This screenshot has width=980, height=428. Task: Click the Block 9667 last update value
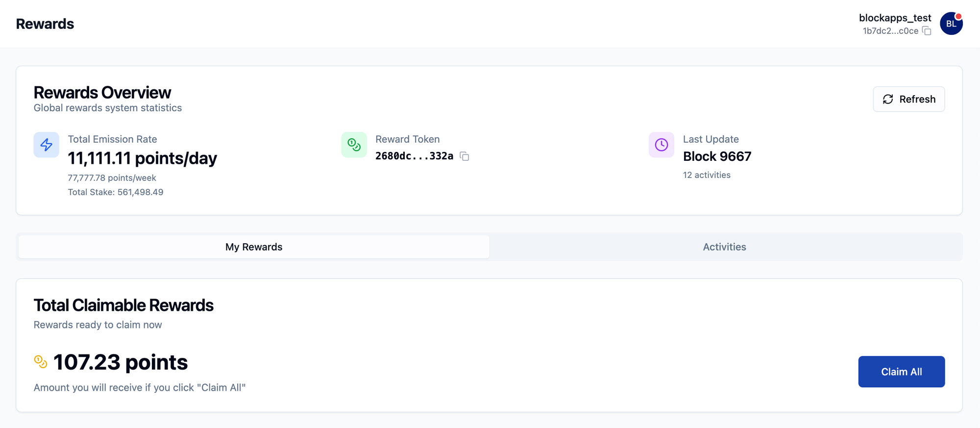[x=717, y=156]
